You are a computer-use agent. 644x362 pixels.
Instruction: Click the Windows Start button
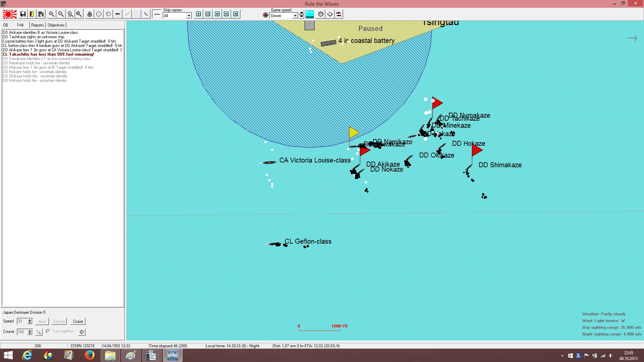tap(8, 355)
